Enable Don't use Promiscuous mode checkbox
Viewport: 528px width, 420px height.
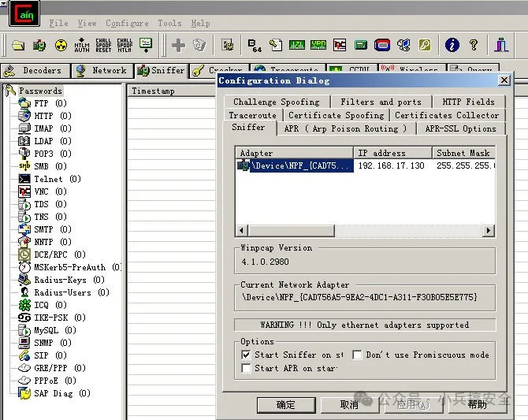(x=357, y=355)
